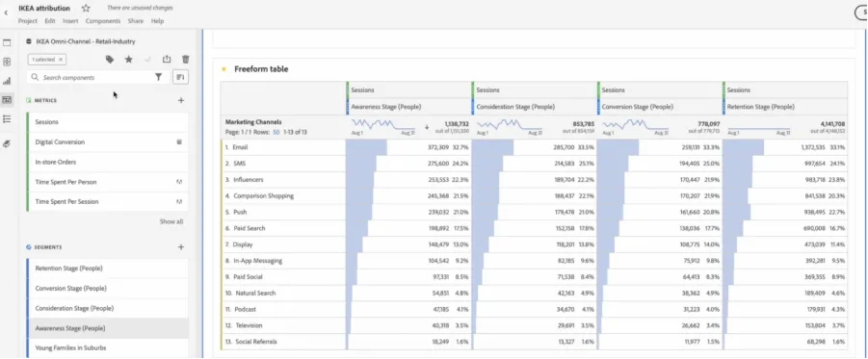Change rows per page value 50
The height and width of the screenshot is (359, 868).
tap(276, 132)
